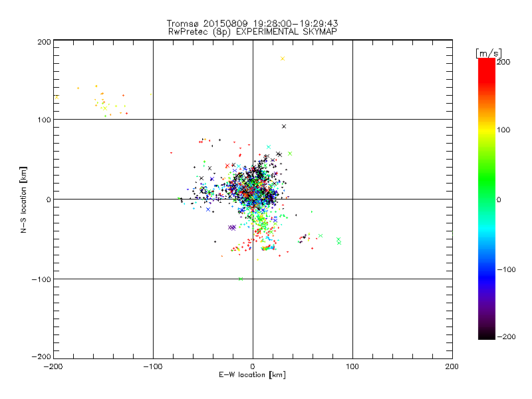
Task: Click the yellow-green X marker in the northwest cluster
Action: pyautogui.click(x=105, y=108)
